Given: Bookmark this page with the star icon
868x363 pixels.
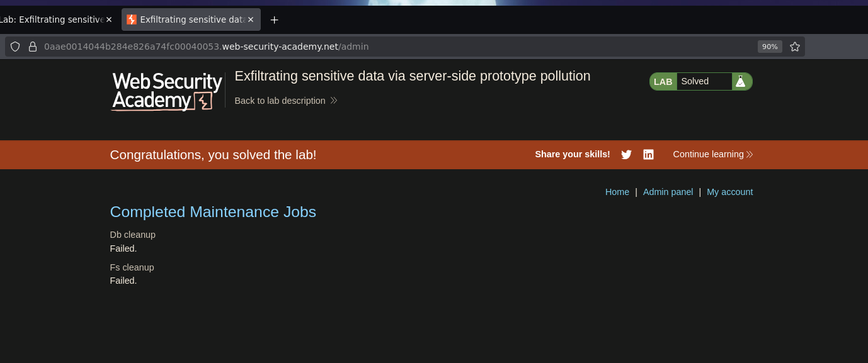Looking at the screenshot, I should (795, 47).
